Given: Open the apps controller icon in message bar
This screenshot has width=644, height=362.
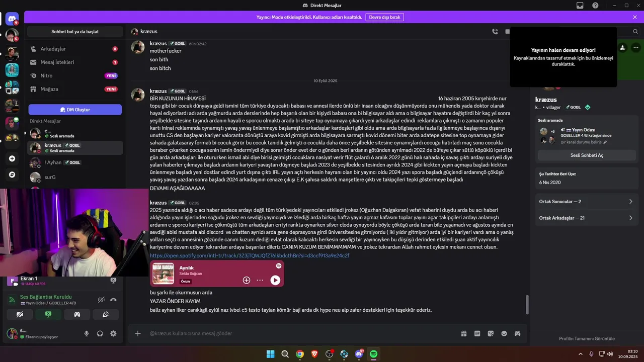Looking at the screenshot, I should click(x=517, y=333).
